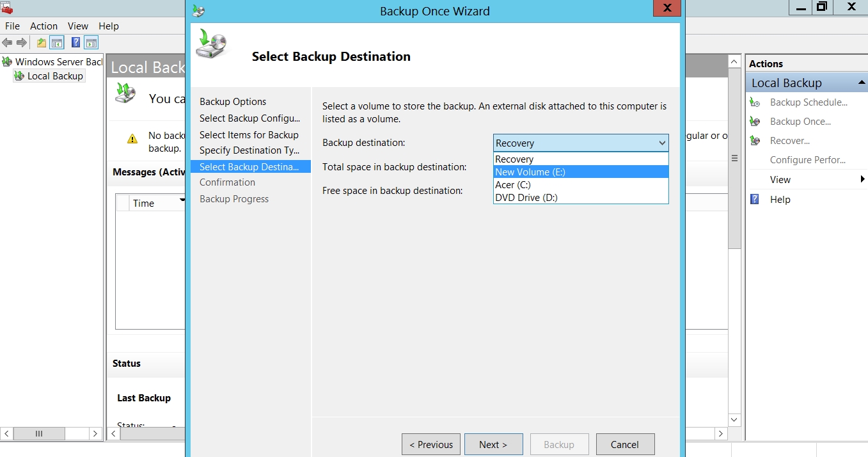The image size is (868, 457).
Task: Cancel the Backup Once Wizard
Action: tap(625, 444)
